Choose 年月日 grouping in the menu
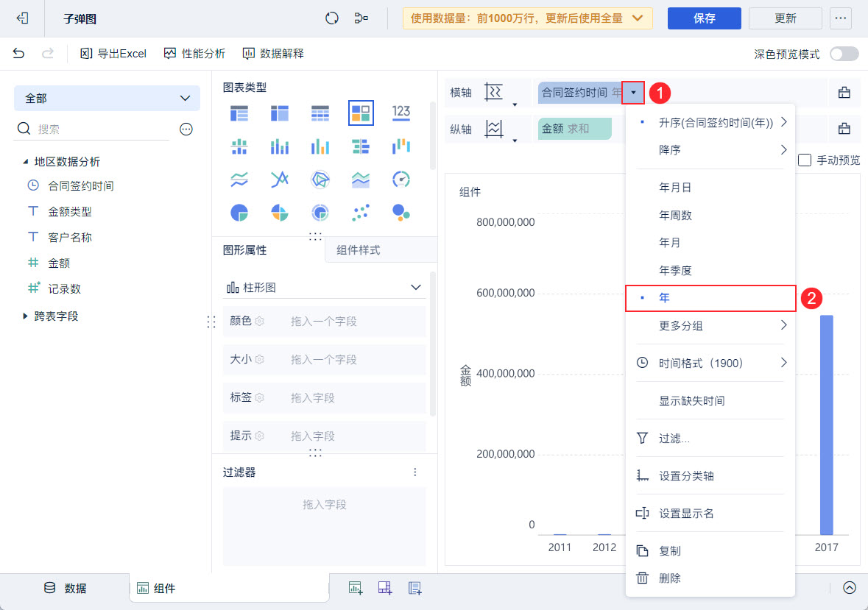This screenshot has height=610, width=868. (710, 188)
